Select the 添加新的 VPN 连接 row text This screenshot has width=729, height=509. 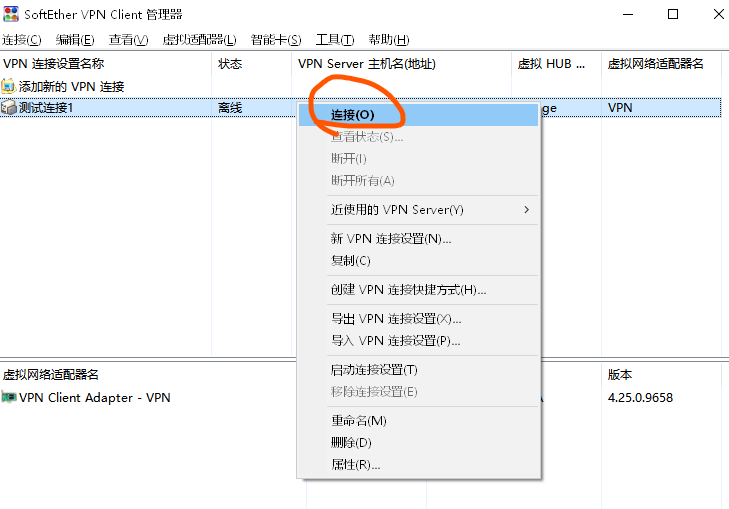pos(71,86)
